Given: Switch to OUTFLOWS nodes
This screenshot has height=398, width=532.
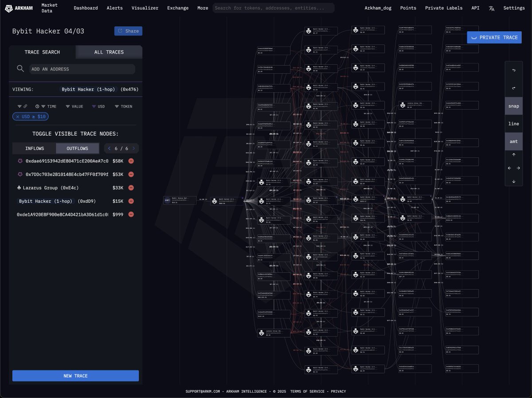Looking at the screenshot, I should point(78,148).
